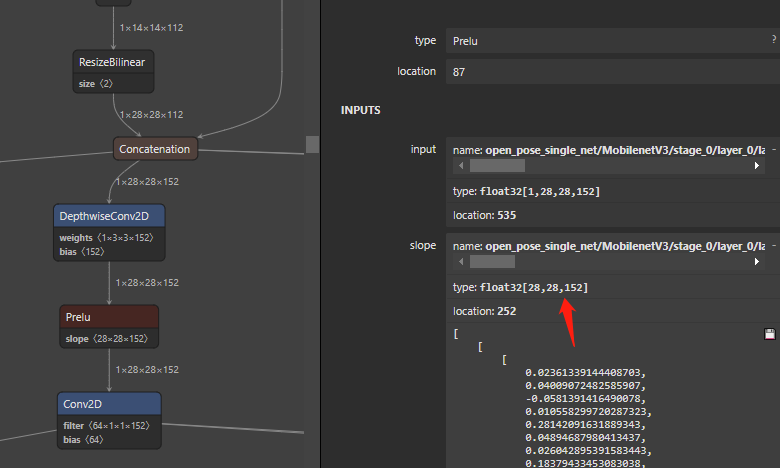Click the graph panel vertical scrollbar thumb
The image size is (780, 468).
click(312, 144)
